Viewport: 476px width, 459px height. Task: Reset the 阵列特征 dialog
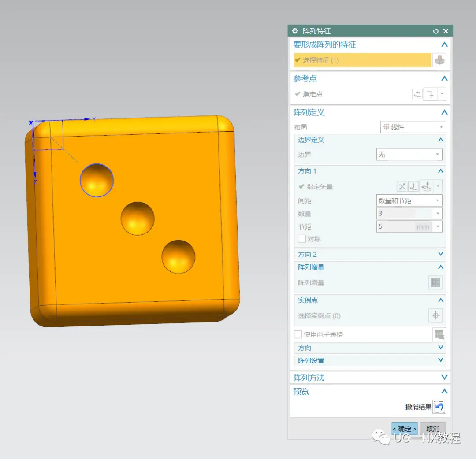point(435,31)
